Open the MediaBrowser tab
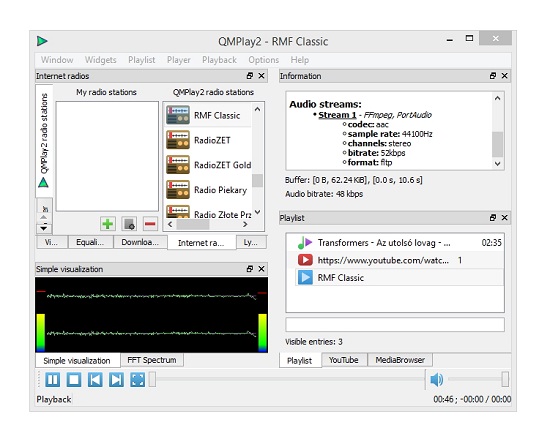550x436 pixels. 400,360
